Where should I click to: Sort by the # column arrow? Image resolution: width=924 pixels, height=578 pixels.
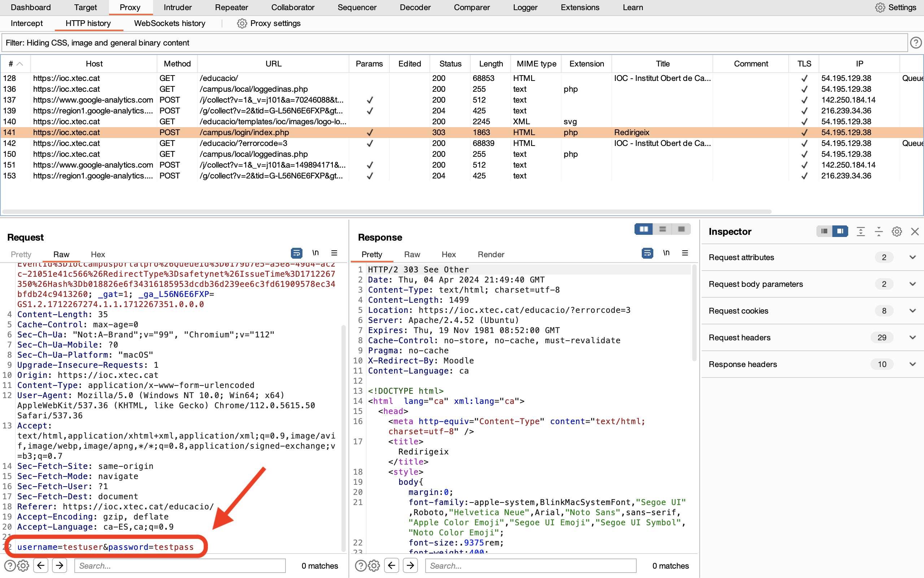pos(20,64)
